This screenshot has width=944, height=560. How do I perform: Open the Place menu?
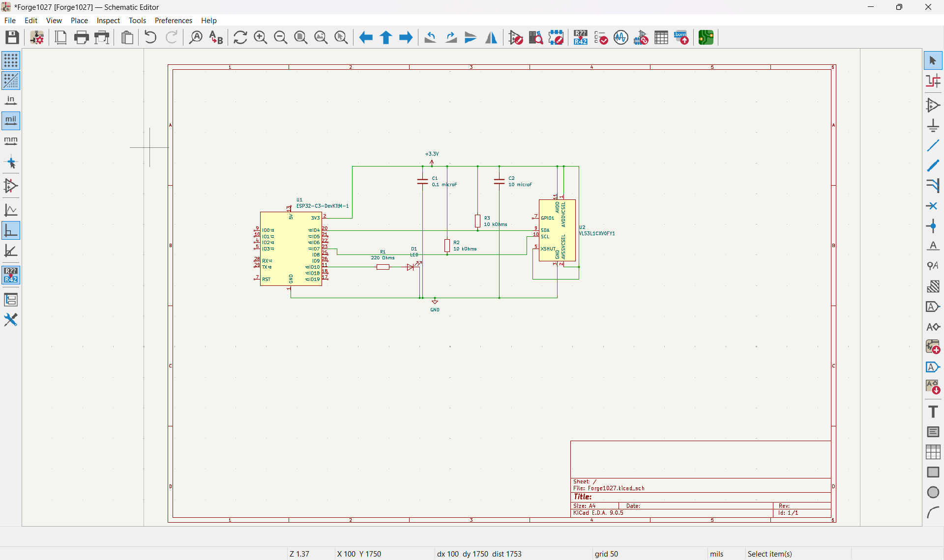point(79,20)
